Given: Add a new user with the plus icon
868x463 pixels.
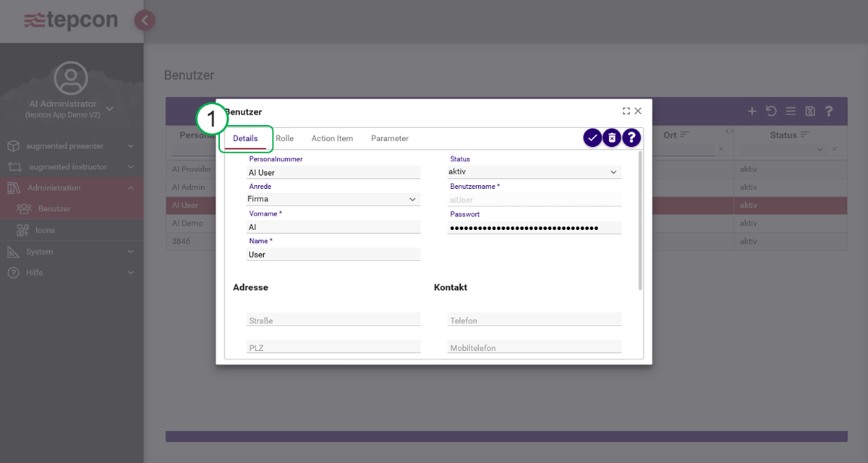Looking at the screenshot, I should coord(752,111).
